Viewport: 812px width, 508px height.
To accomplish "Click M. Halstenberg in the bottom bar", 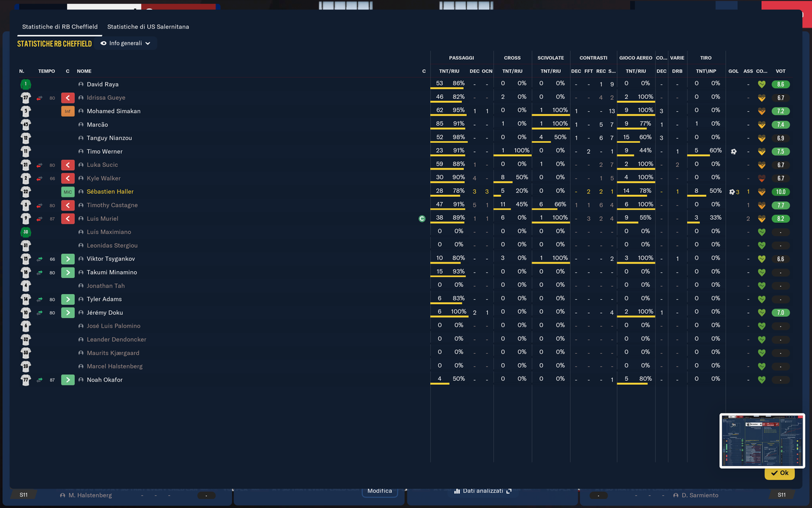I will [x=90, y=495].
